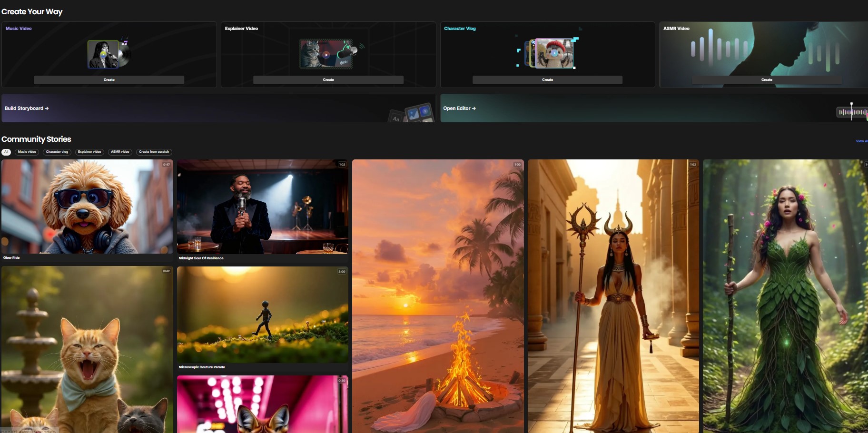
Task: Open the Midnight Soul Of Resilience video
Action: tap(263, 207)
